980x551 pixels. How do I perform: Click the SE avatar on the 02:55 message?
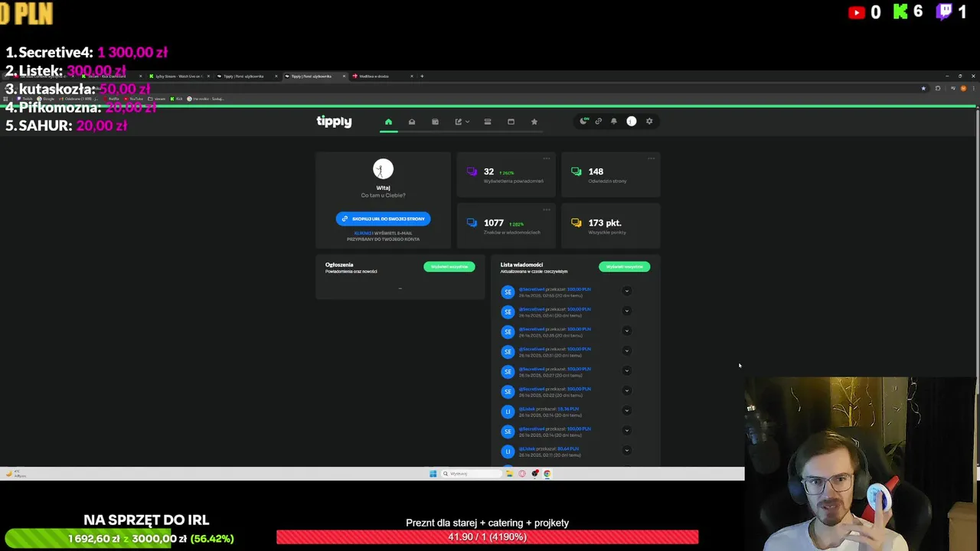(x=508, y=292)
